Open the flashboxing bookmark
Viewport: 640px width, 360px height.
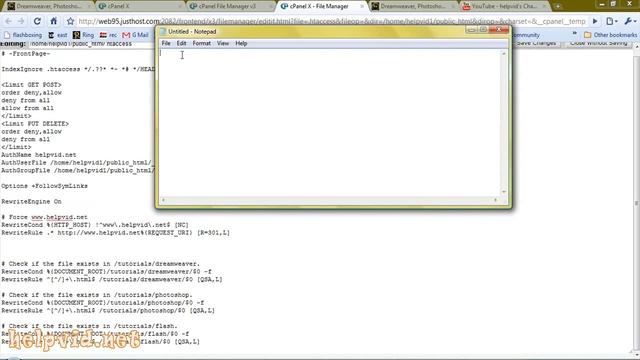pos(23,35)
